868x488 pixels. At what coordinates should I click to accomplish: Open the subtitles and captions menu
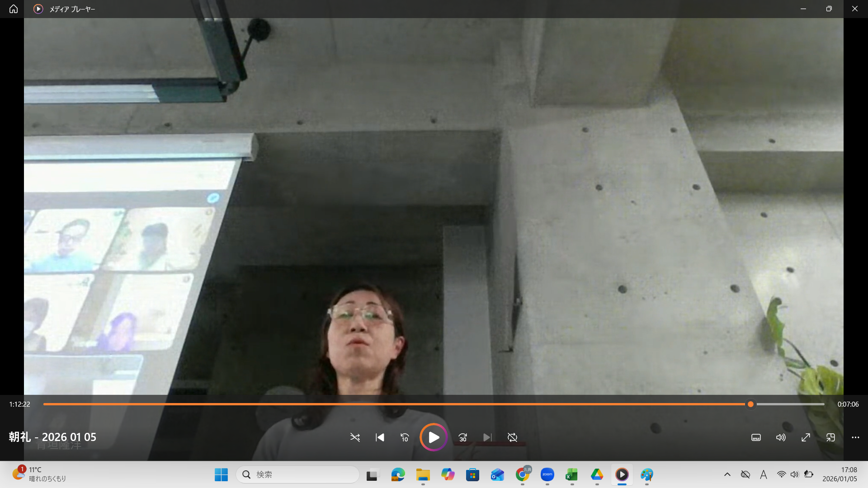756,437
